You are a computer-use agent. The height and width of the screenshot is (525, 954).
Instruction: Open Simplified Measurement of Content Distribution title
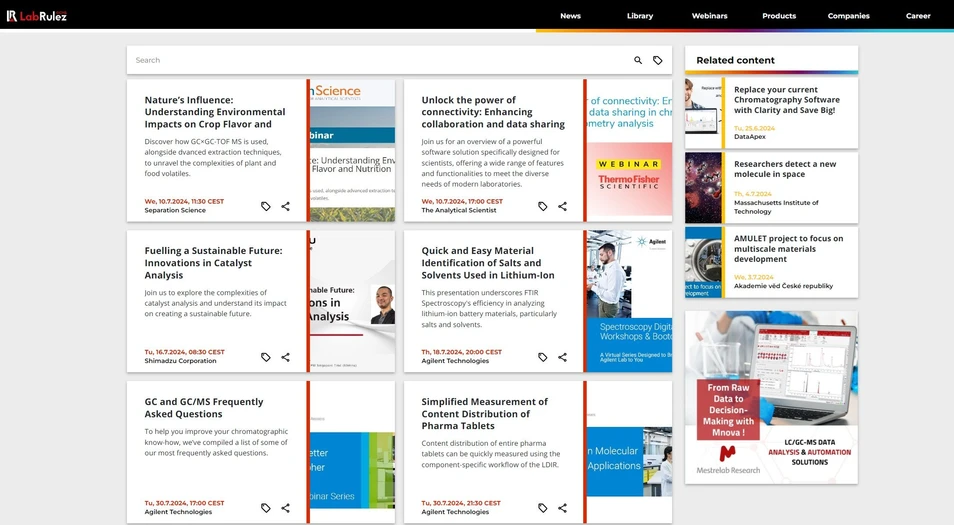coord(484,414)
